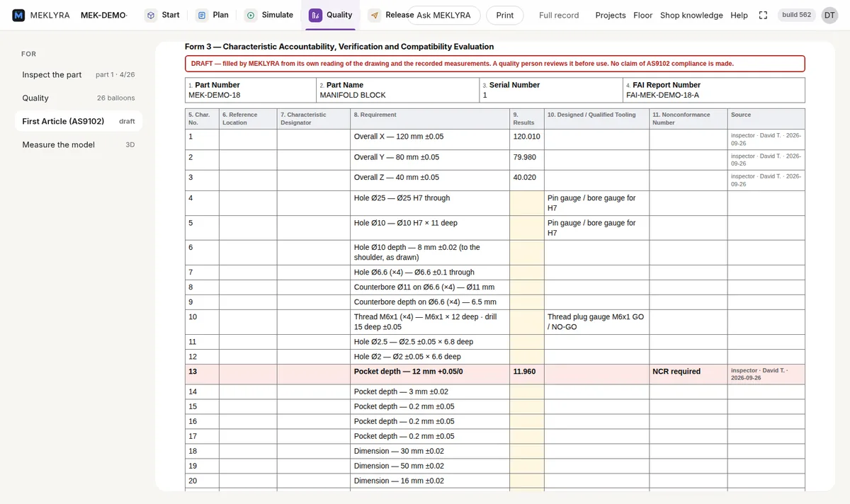850x504 pixels.
Task: Open DT user avatar
Action: coord(829,15)
